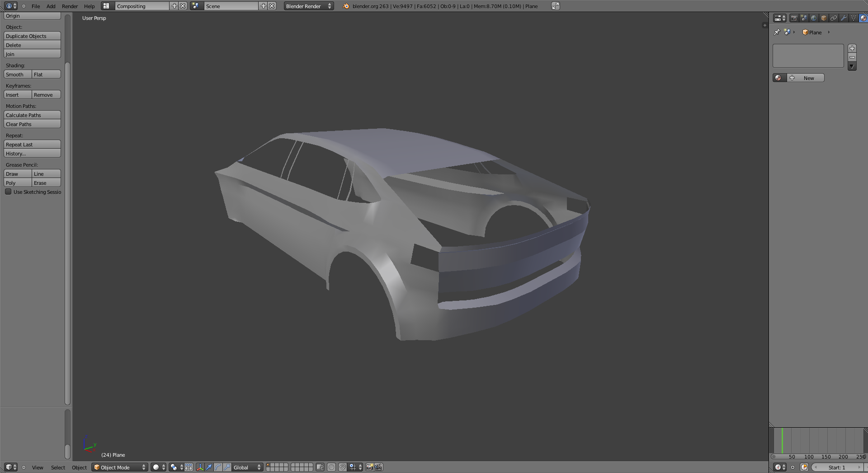This screenshot has height=473, width=868.
Task: Insert a keyframe
Action: pos(18,95)
